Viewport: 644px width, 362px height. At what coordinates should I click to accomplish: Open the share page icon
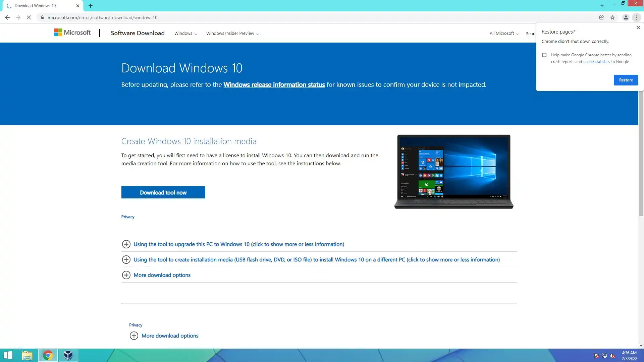(x=601, y=17)
